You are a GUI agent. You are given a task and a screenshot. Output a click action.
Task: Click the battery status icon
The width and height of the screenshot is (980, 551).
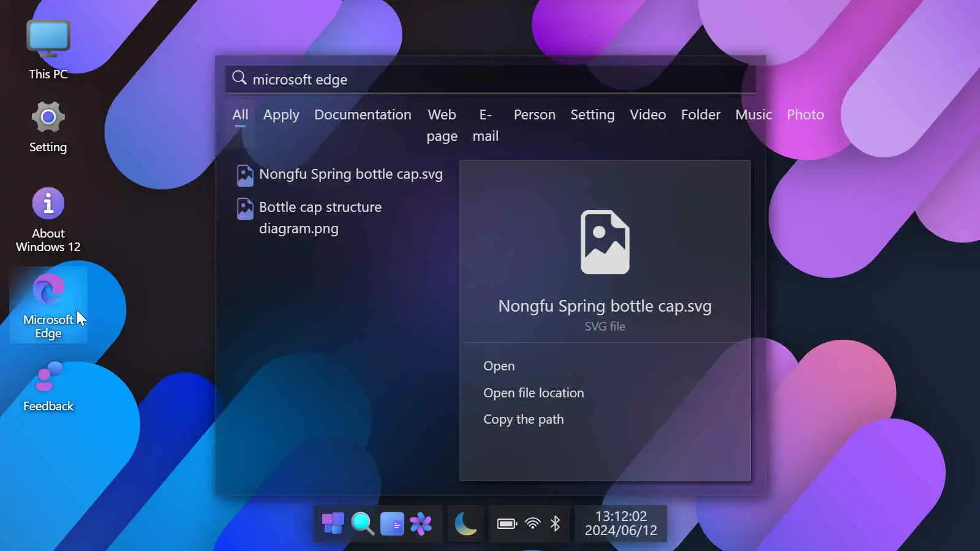[x=507, y=523]
